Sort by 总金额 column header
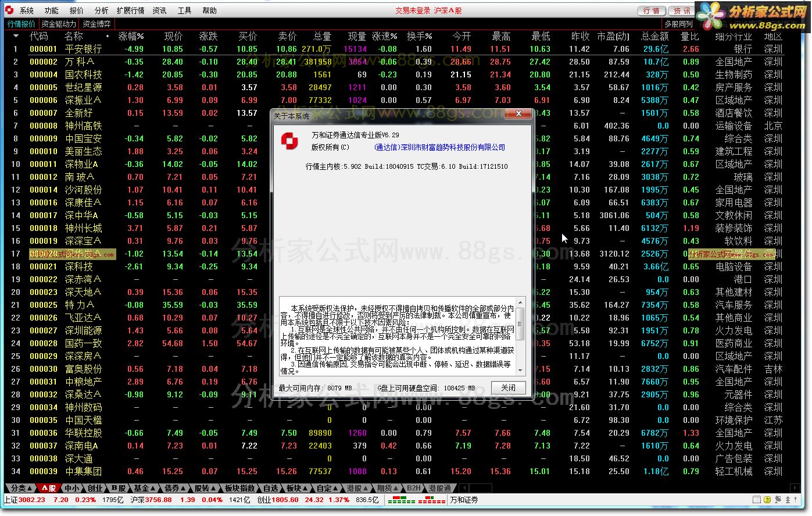This screenshot has width=812, height=516. 654,36
